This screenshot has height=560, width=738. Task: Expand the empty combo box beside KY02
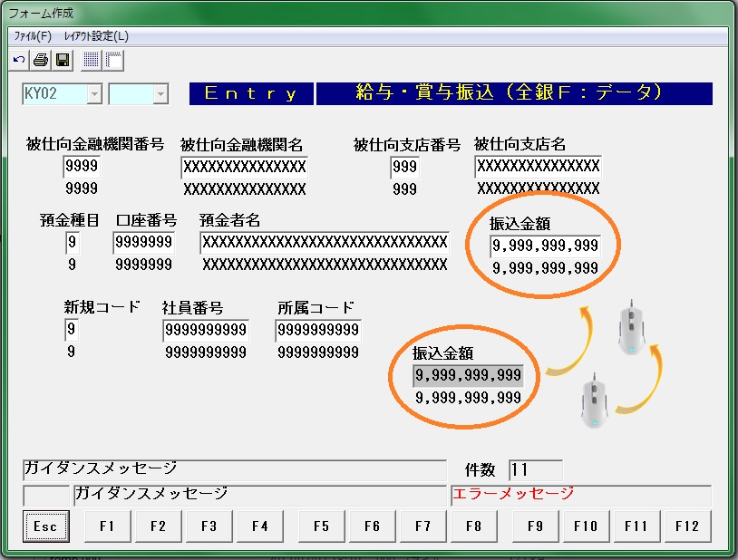[x=160, y=94]
